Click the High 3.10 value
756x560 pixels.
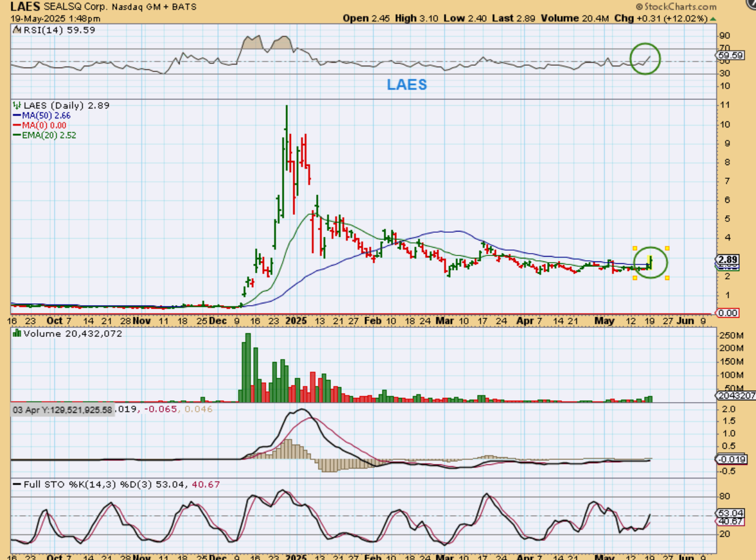417,19
